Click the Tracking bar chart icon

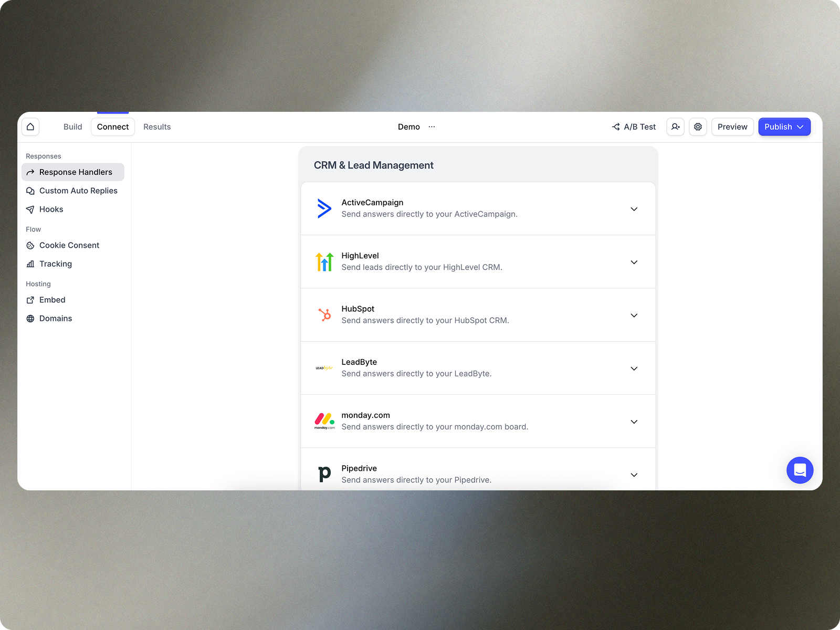point(30,264)
